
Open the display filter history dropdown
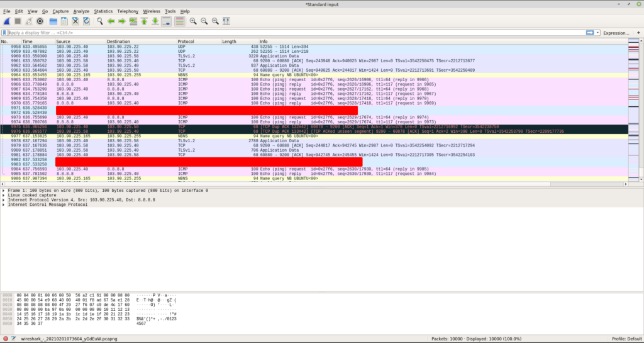597,32
